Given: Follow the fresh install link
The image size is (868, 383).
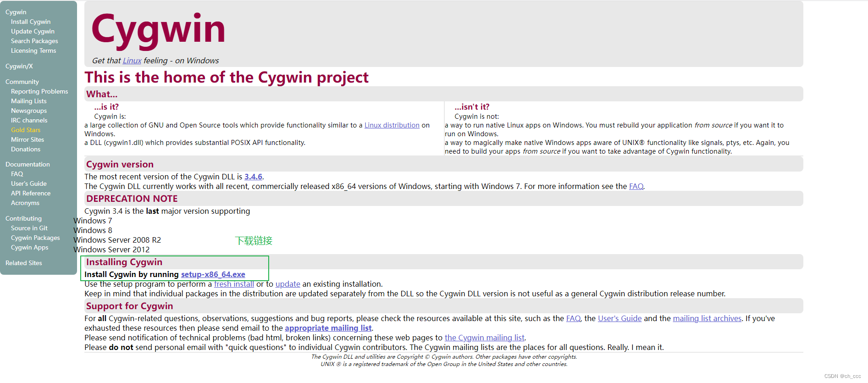Looking at the screenshot, I should (x=234, y=284).
